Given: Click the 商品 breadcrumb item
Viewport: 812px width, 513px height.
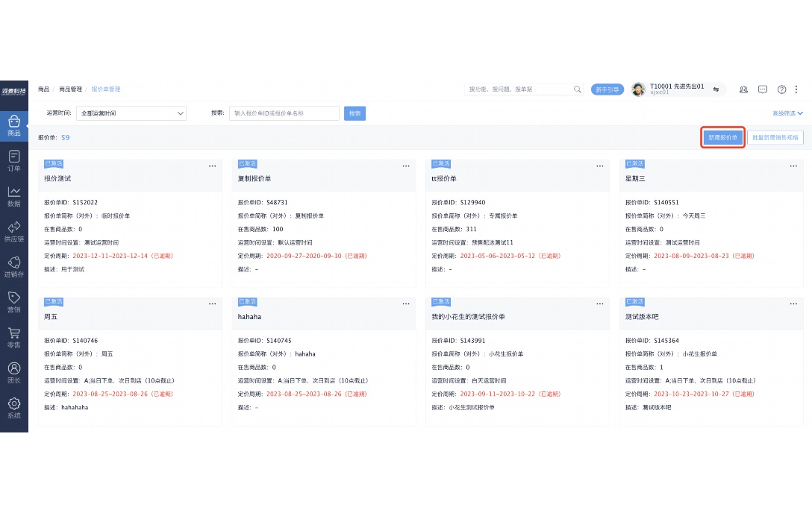Looking at the screenshot, I should click(43, 89).
